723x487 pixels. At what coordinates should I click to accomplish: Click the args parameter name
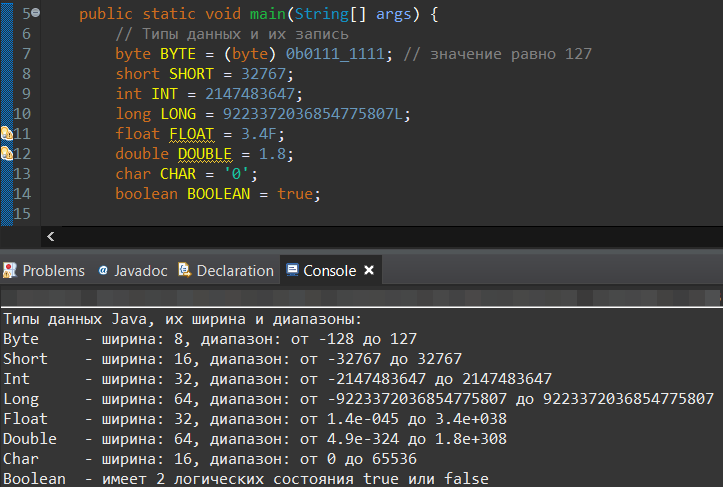click(394, 14)
